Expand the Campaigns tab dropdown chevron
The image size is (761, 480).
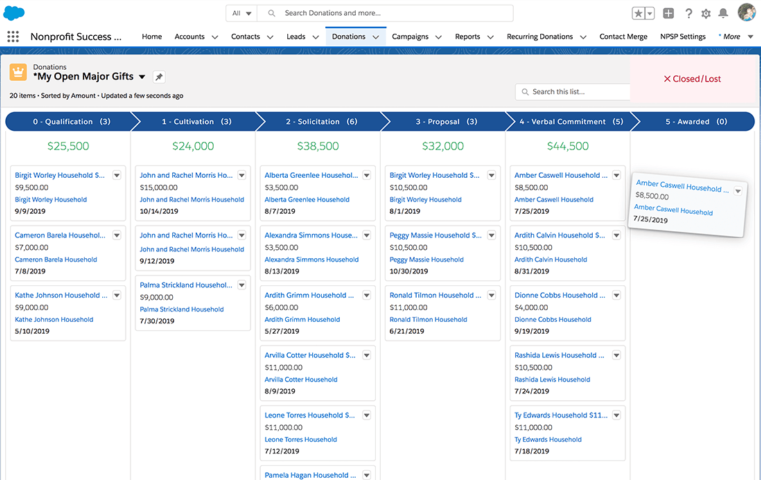438,37
